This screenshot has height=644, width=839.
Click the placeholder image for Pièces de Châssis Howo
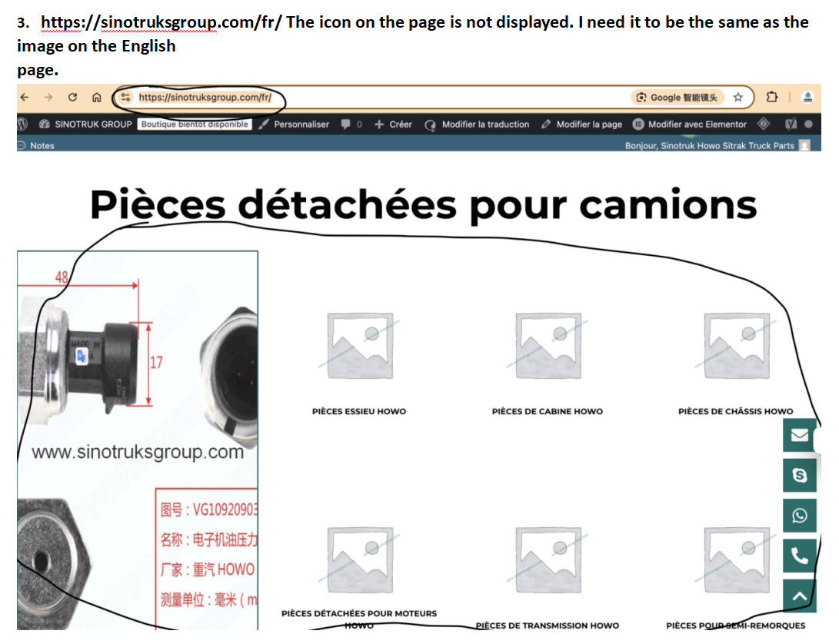pyautogui.click(x=737, y=346)
